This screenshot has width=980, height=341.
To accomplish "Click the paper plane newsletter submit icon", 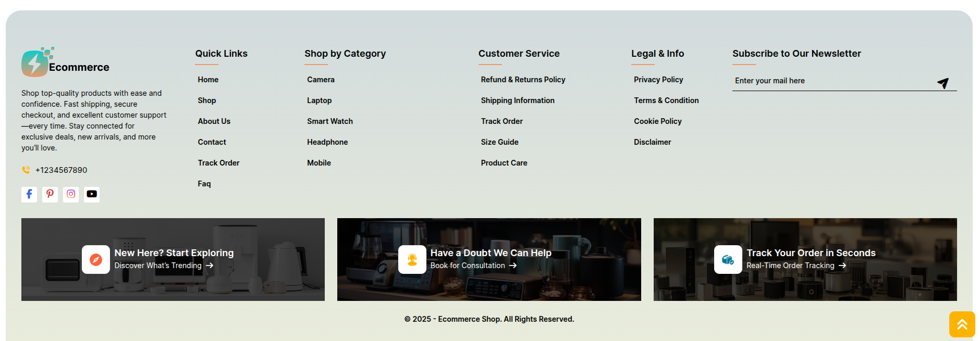I will click(942, 83).
